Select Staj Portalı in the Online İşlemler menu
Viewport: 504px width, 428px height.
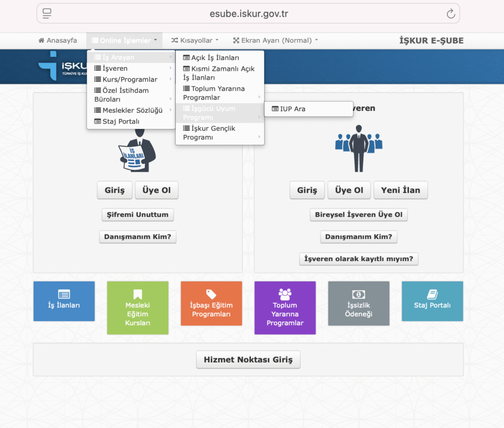coord(131,122)
